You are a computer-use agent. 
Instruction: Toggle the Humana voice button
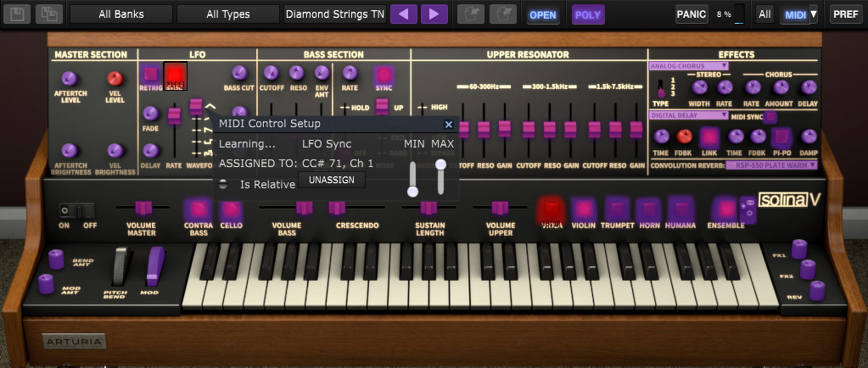click(681, 209)
